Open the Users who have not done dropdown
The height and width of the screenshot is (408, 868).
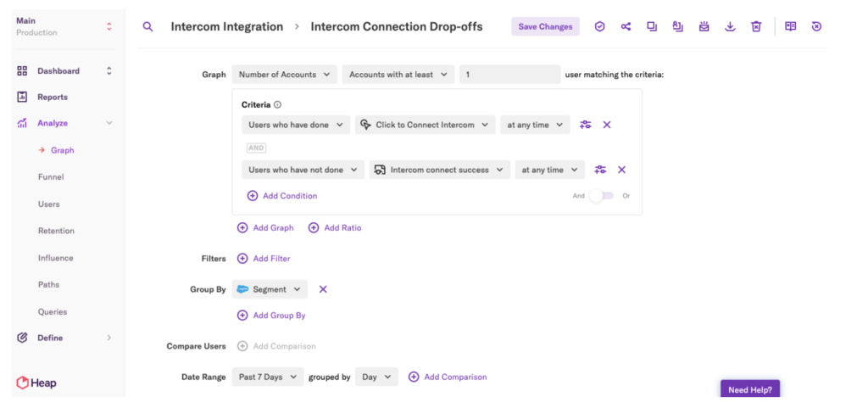303,170
